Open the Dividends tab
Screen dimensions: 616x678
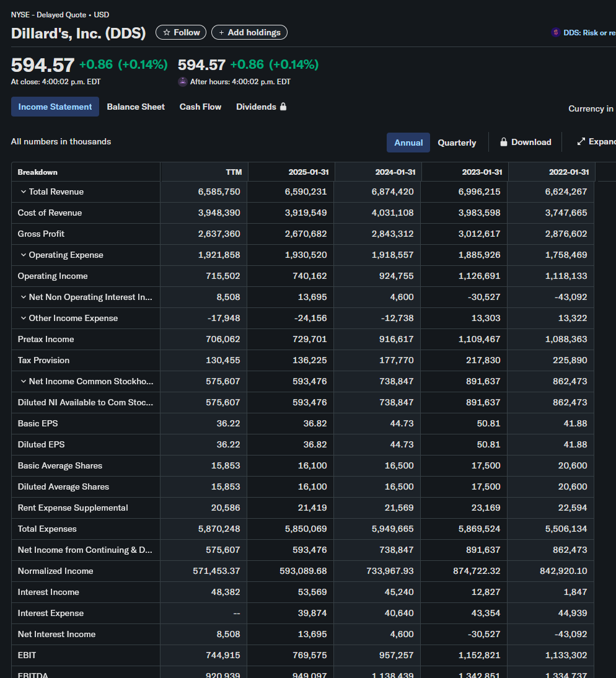[261, 107]
